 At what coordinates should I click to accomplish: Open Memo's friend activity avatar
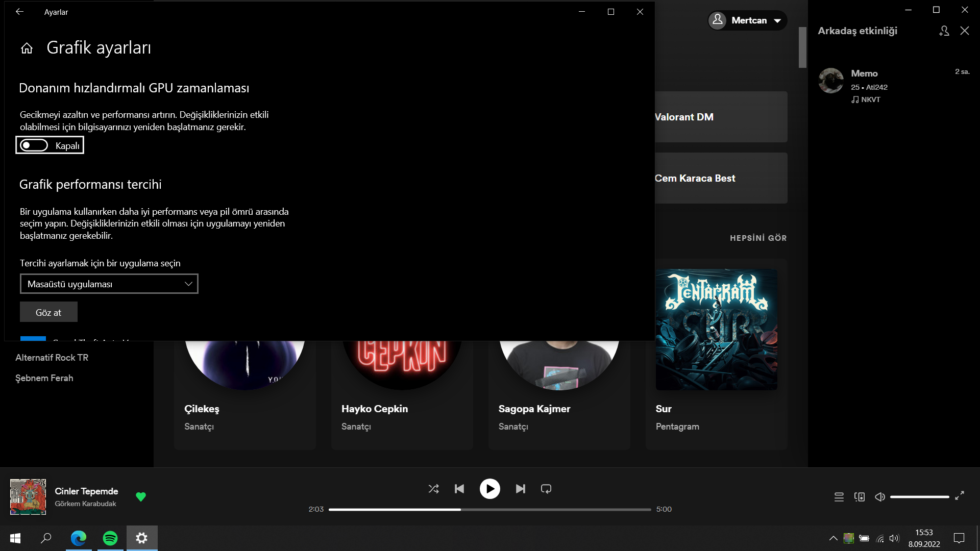tap(831, 81)
